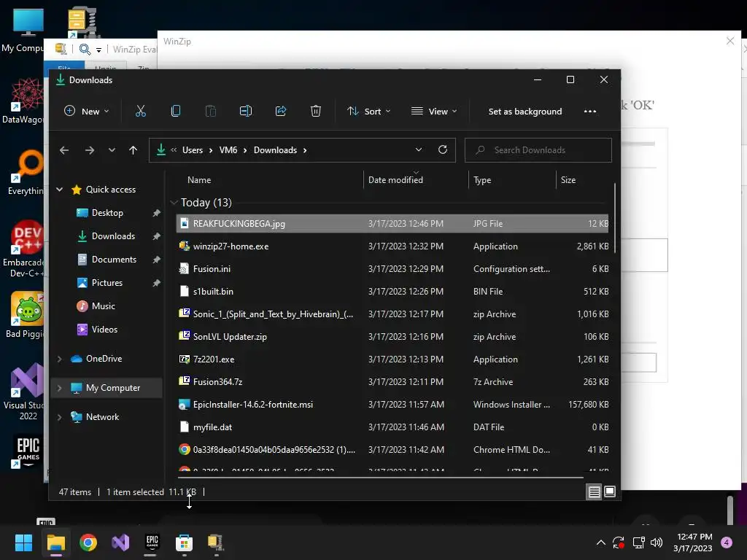Click Set as background button
Viewport: 747px width, 560px height.
525,112
